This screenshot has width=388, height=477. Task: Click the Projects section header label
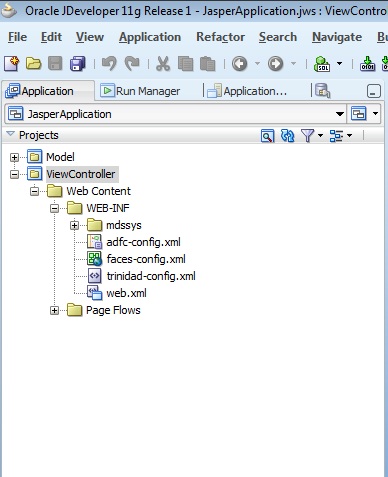39,135
